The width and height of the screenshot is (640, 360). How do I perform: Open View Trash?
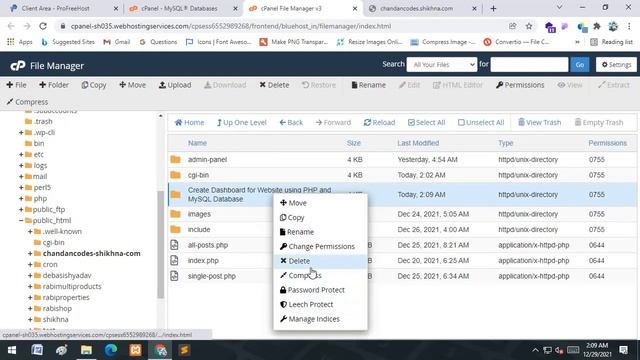point(539,122)
